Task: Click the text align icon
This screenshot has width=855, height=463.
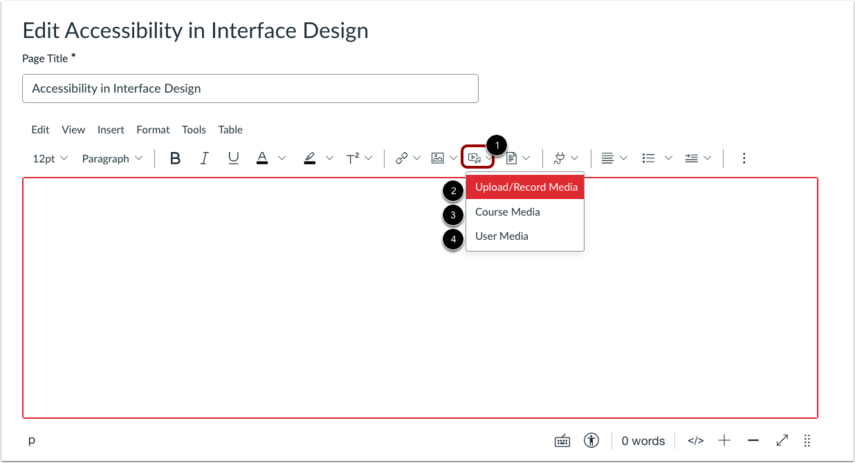Action: coord(607,158)
